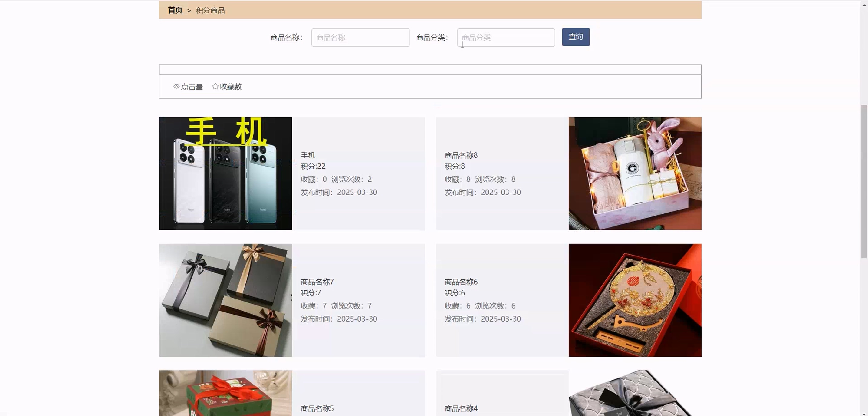
Task: Click the 商品名称5 product title
Action: [317, 408]
